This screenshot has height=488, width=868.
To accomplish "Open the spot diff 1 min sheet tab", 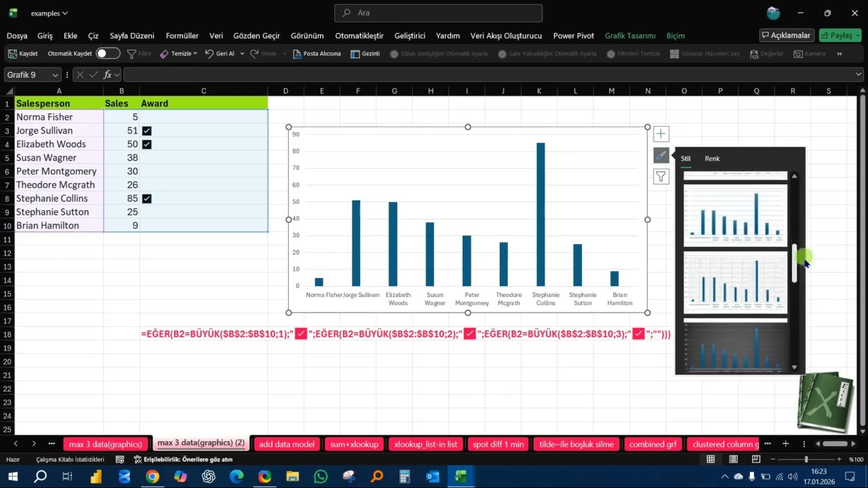I will coord(498,444).
